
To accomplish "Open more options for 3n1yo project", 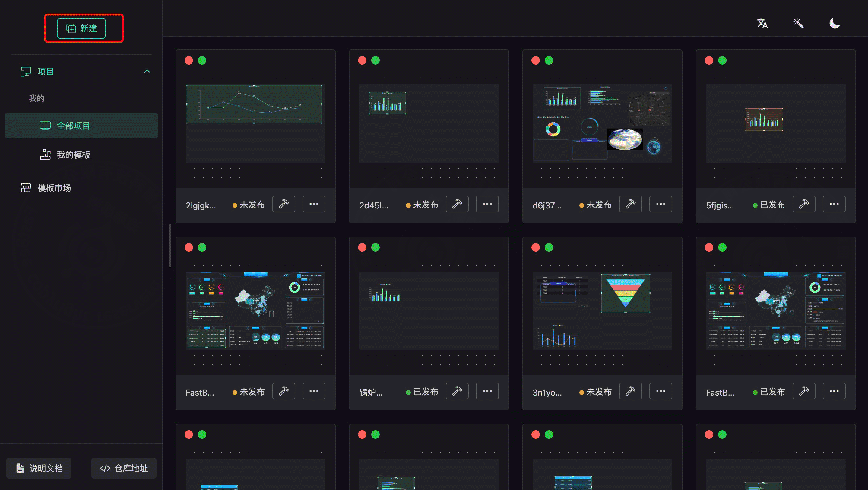I will coord(661,391).
